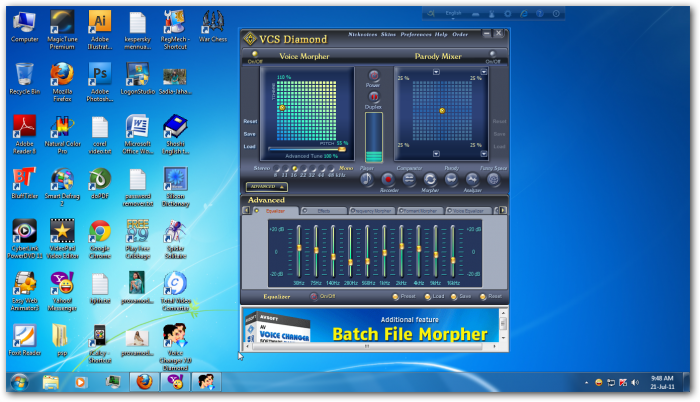This screenshot has height=402, width=700.
Task: Select the 11 kHz sample rate
Action: [x=285, y=168]
